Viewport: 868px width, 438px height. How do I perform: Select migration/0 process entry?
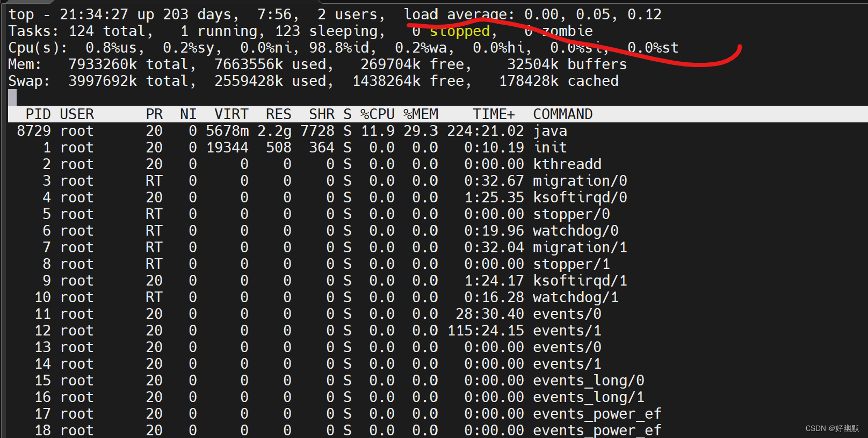point(580,181)
